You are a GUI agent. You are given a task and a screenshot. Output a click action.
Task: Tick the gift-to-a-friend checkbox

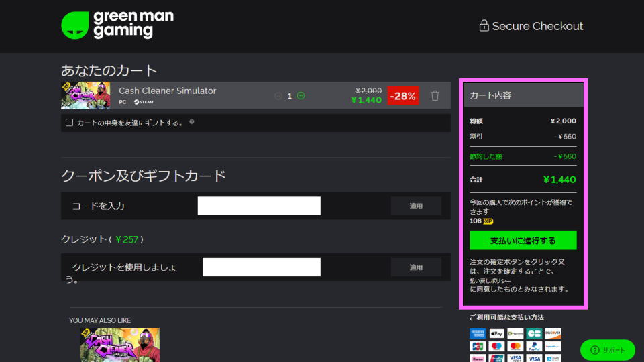[69, 122]
